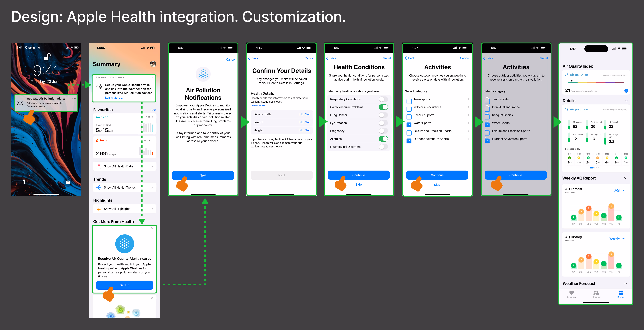The width and height of the screenshot is (644, 330).
Task: Toggle Pregnancy switch
Action: (383, 131)
